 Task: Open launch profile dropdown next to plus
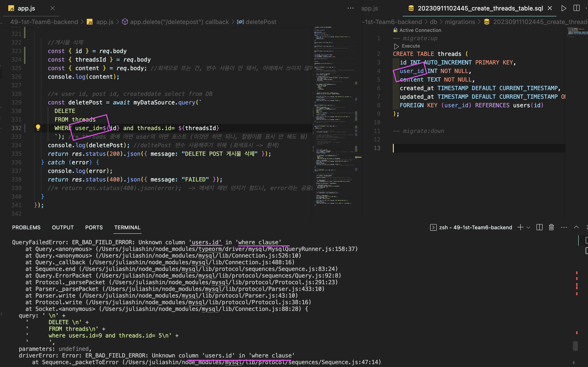(x=528, y=227)
